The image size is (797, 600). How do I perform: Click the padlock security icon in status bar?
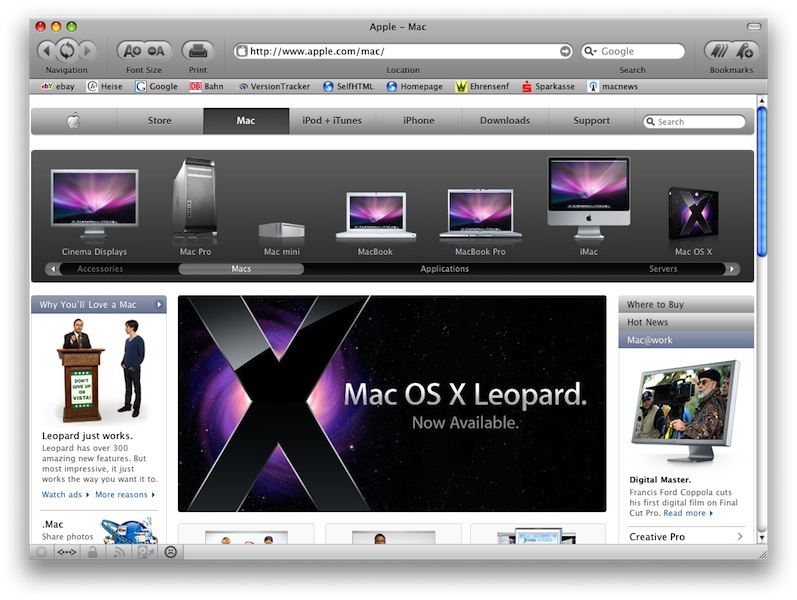[x=93, y=552]
